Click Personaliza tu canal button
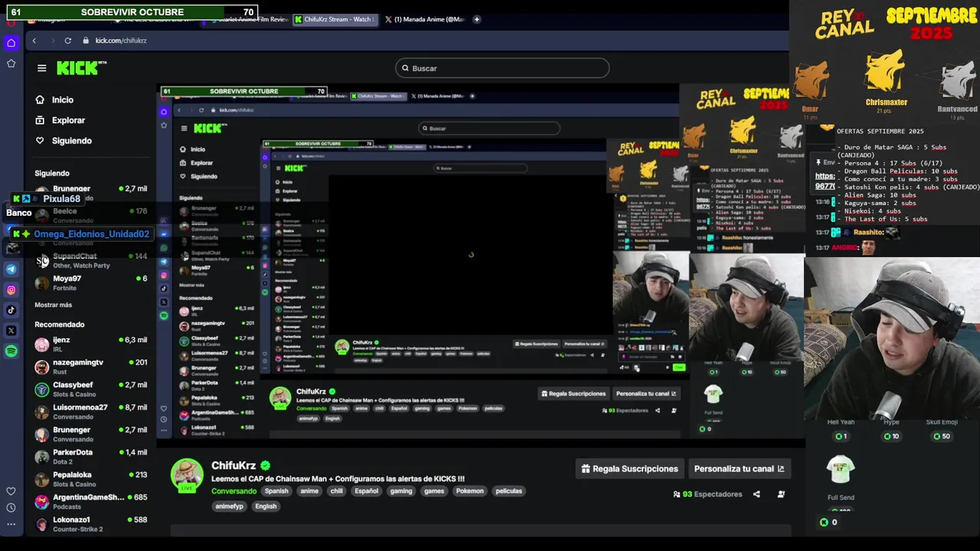The image size is (980, 551). tap(739, 468)
